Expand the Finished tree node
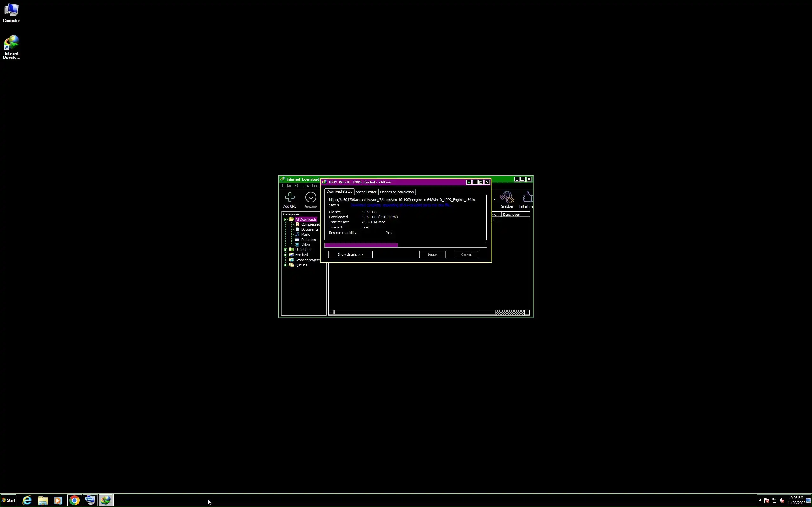This screenshot has width=812, height=507. pyautogui.click(x=285, y=255)
